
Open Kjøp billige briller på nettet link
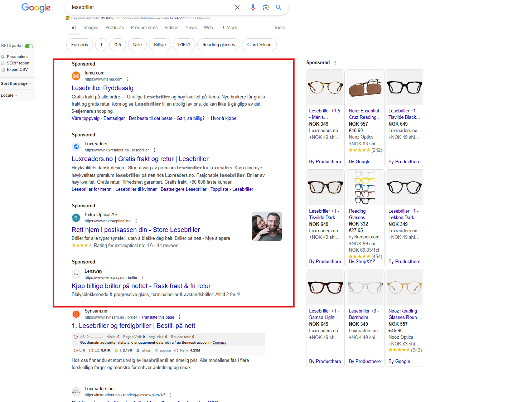point(141,286)
